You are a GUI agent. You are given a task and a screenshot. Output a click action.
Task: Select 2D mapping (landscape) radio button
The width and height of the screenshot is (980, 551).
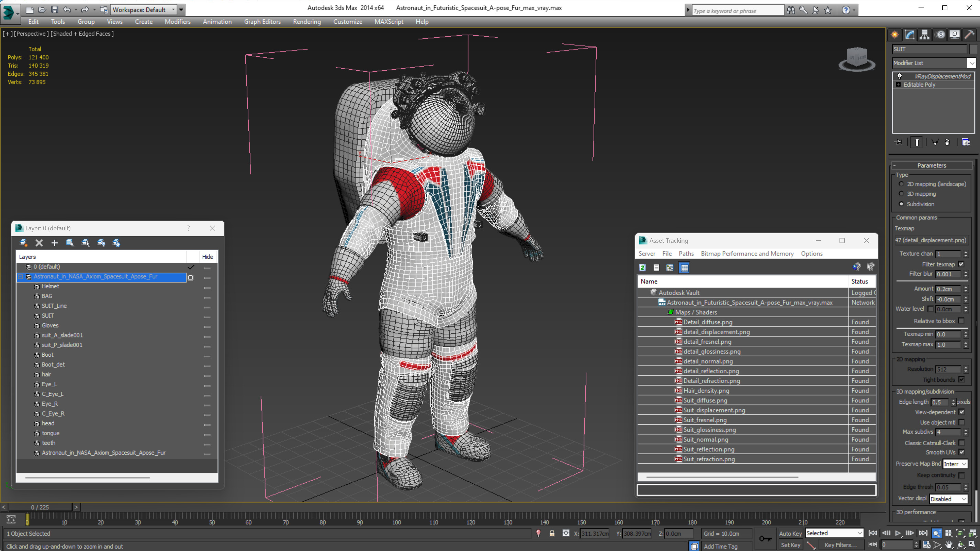(901, 184)
